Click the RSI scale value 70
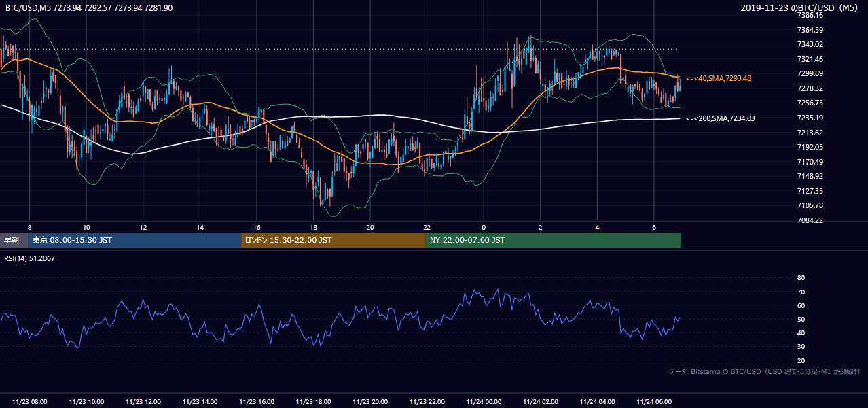This screenshot has width=868, height=408. click(801, 292)
